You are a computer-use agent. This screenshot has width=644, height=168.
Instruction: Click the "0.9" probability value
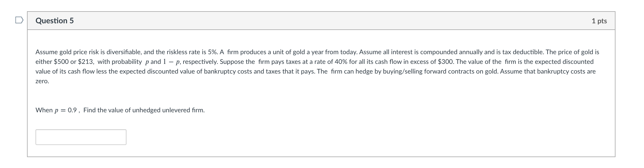click(x=72, y=110)
